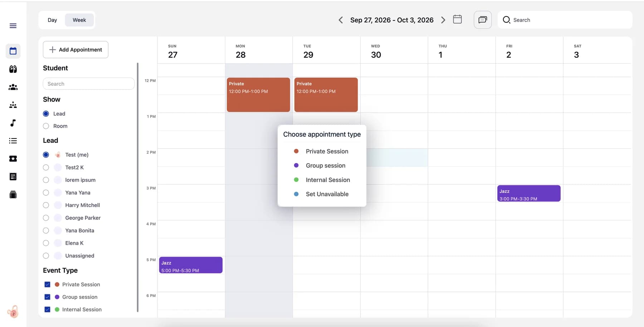Screen dimensions: 644x327
Task: Open the people group sidebar icon
Action: pos(13,87)
